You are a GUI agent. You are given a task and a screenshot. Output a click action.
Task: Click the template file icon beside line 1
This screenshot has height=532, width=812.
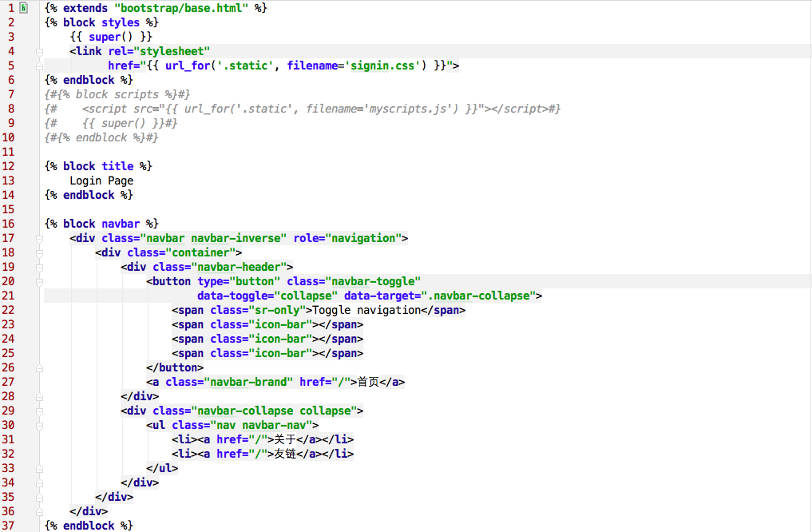(23, 8)
